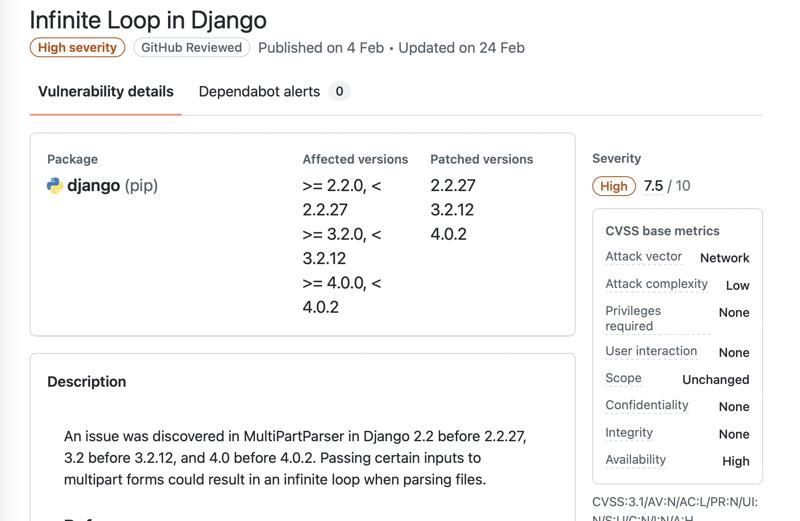Click the Scope metric label
Screen dimensions: 800x521
coord(623,378)
